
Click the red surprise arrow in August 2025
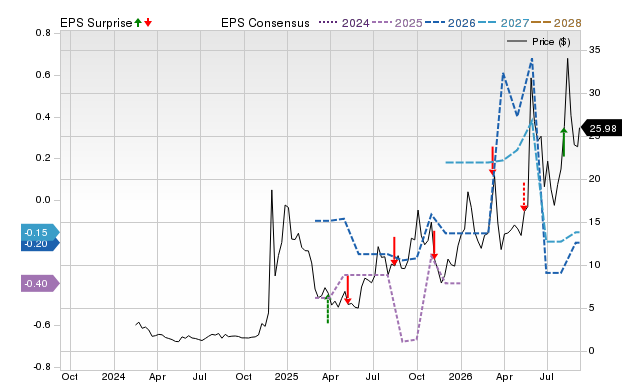click(x=394, y=251)
